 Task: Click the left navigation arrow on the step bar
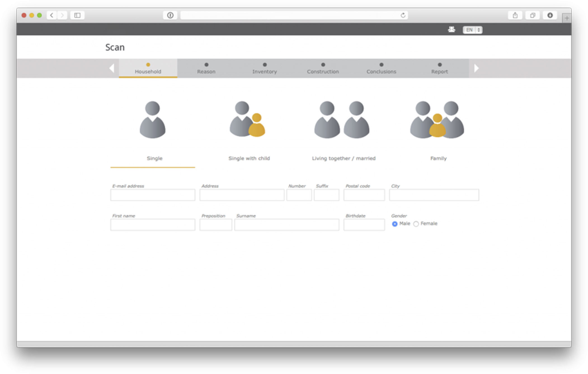112,68
